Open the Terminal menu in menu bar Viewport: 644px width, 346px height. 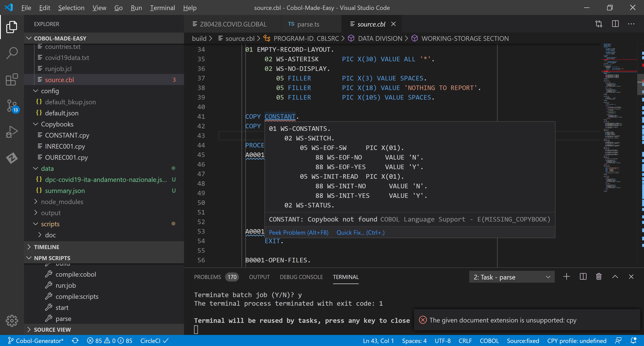pos(162,8)
